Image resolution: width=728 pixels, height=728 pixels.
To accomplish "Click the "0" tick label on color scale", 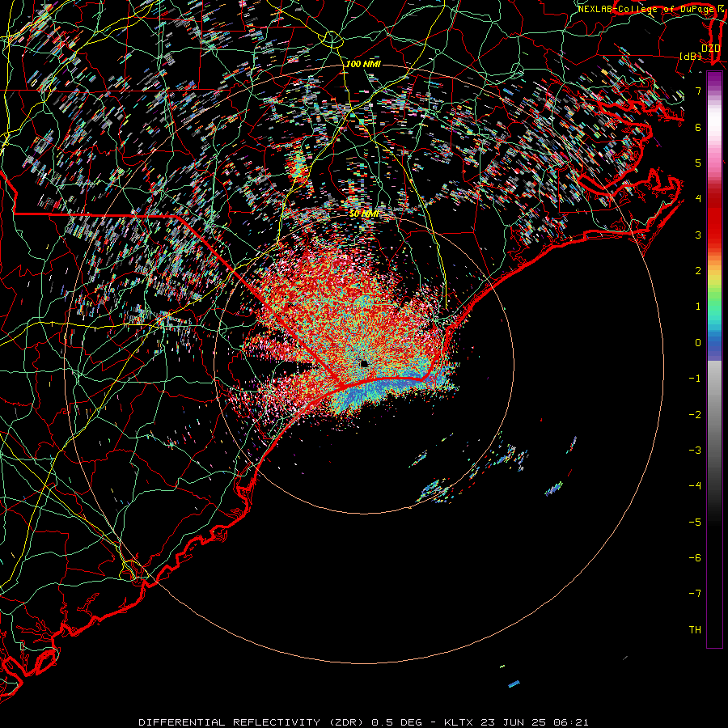I will pyautogui.click(x=698, y=343).
